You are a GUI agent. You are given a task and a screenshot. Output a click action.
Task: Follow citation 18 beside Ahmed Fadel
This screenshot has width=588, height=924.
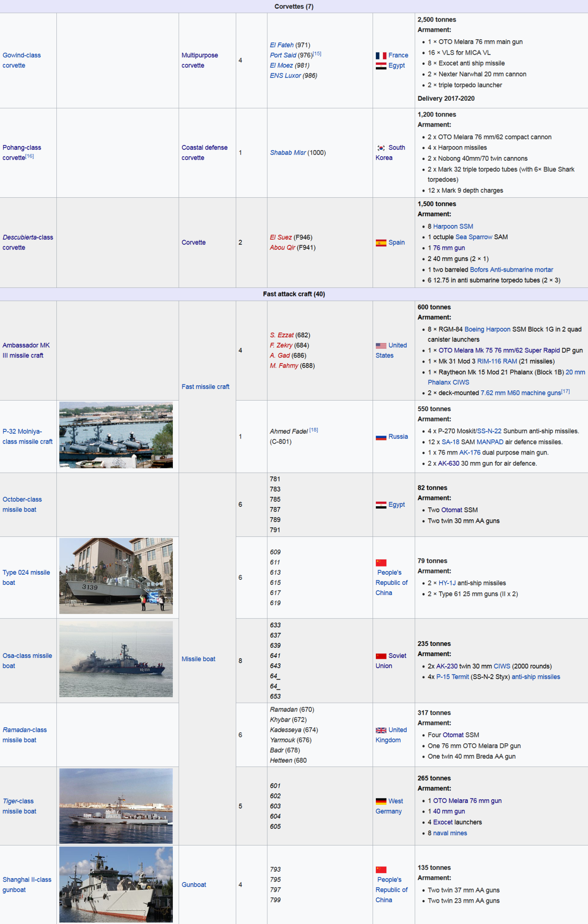(x=314, y=430)
